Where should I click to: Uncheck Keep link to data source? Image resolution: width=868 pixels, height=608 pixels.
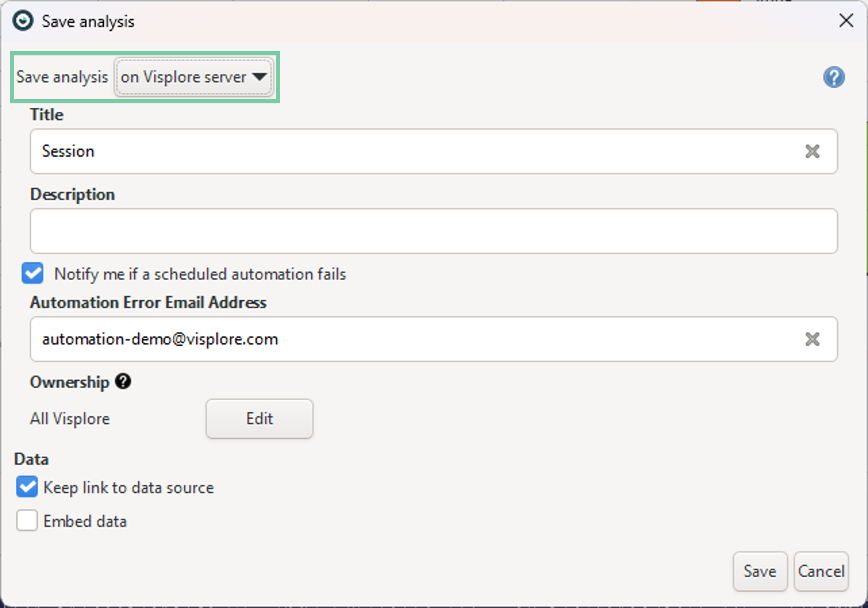(x=27, y=487)
